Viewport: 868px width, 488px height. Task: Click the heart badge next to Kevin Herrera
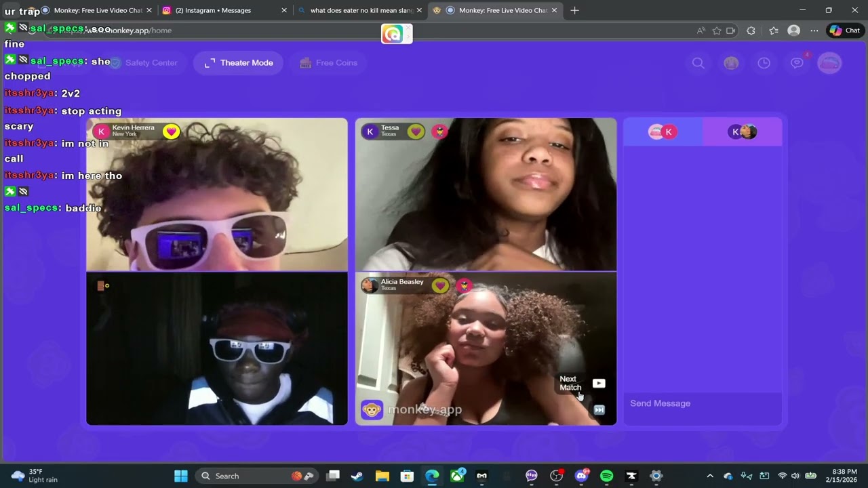tap(172, 131)
